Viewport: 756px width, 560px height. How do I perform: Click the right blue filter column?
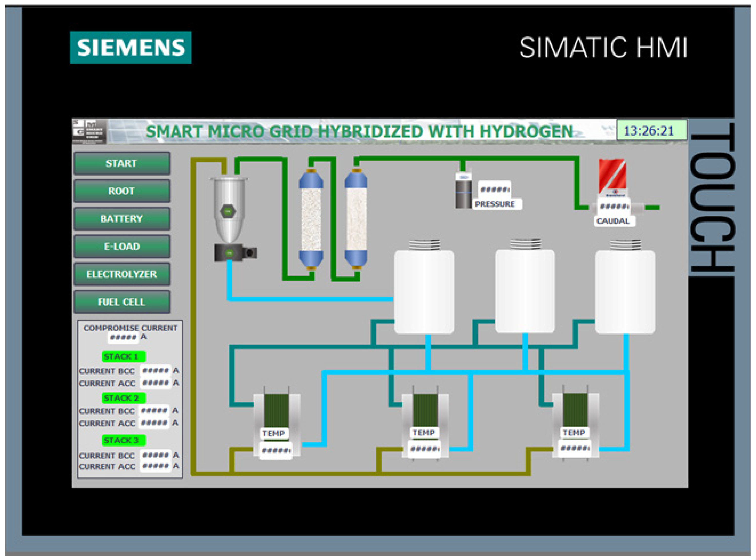coord(356,219)
